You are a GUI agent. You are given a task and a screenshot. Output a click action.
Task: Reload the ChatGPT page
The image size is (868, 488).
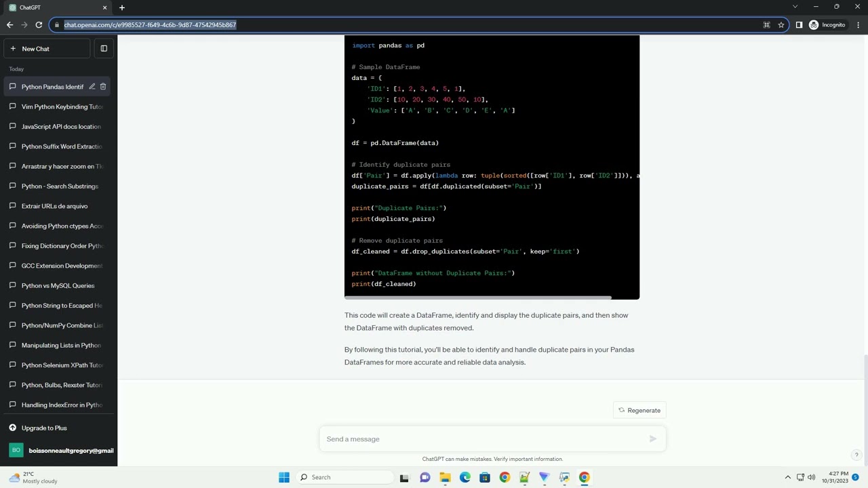coord(39,25)
